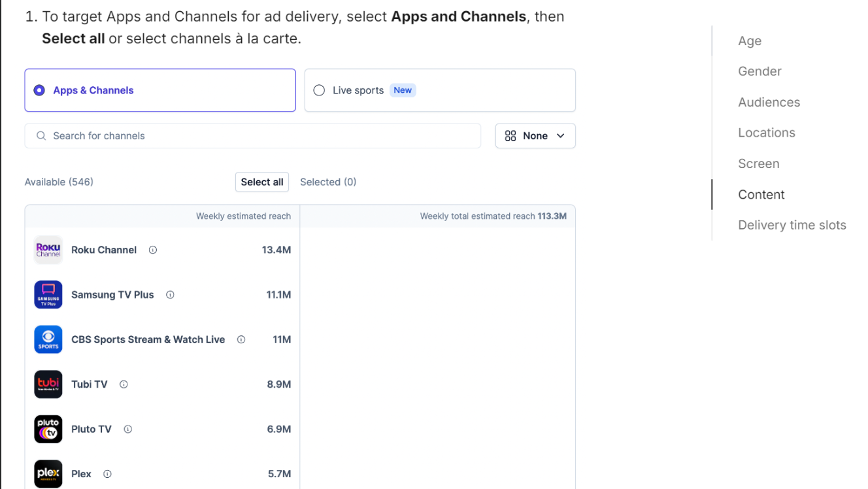
Task: Jump to Delivery time slots section
Action: 792,225
